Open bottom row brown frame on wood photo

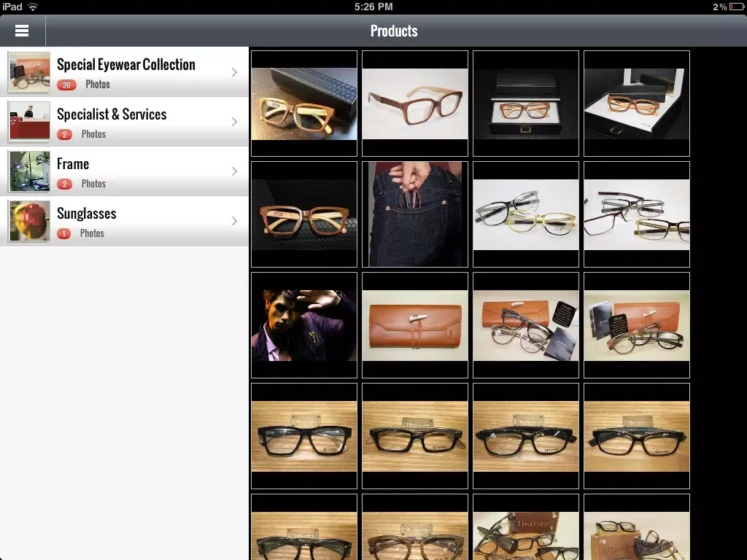pyautogui.click(x=415, y=527)
